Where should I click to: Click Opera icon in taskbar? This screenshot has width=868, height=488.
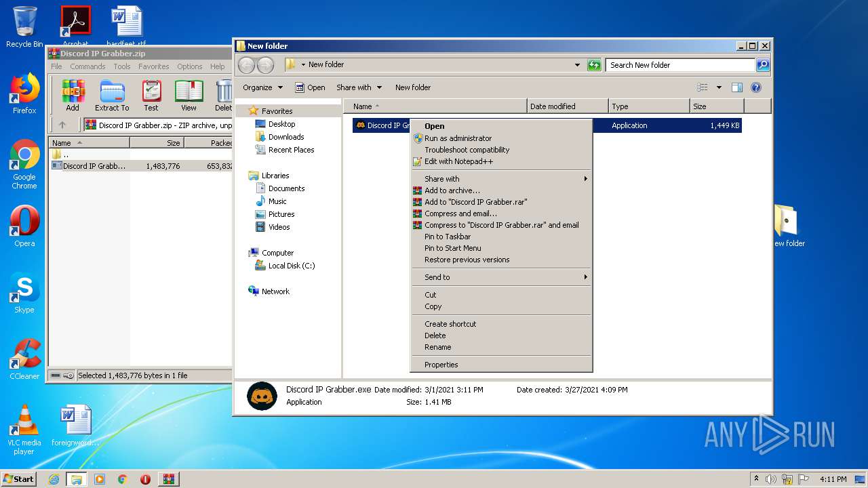(x=145, y=479)
